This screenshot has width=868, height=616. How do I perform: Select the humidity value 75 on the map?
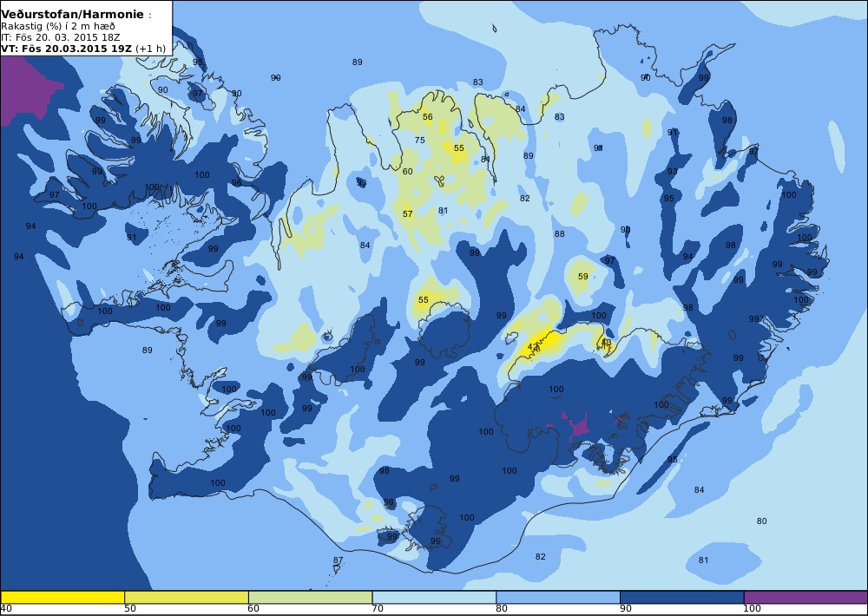click(x=420, y=140)
